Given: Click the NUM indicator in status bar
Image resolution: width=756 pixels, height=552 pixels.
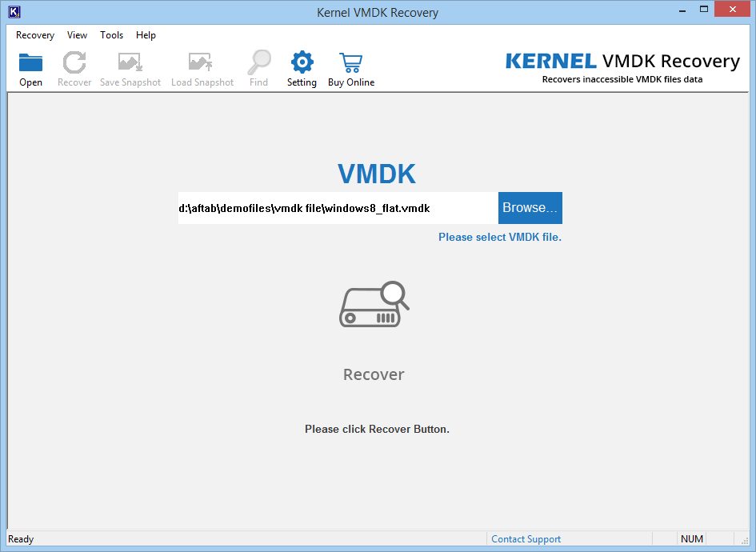Looking at the screenshot, I should pyautogui.click(x=691, y=539).
